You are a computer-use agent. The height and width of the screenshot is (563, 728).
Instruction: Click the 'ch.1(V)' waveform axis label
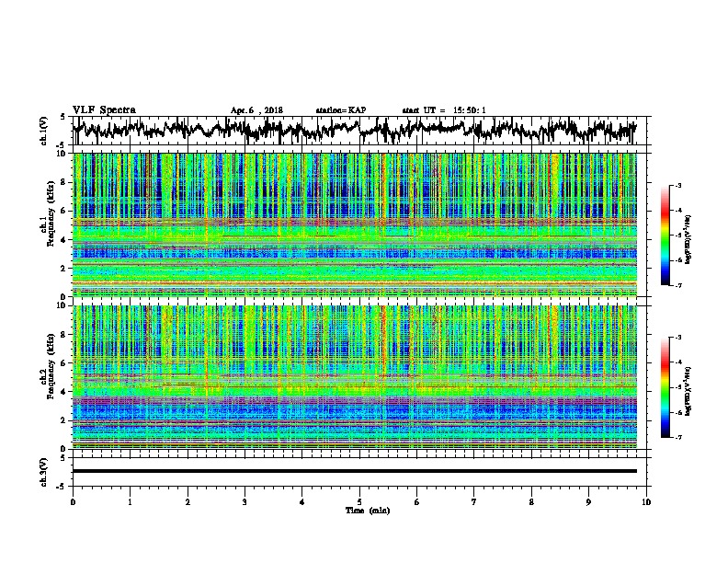click(x=44, y=131)
